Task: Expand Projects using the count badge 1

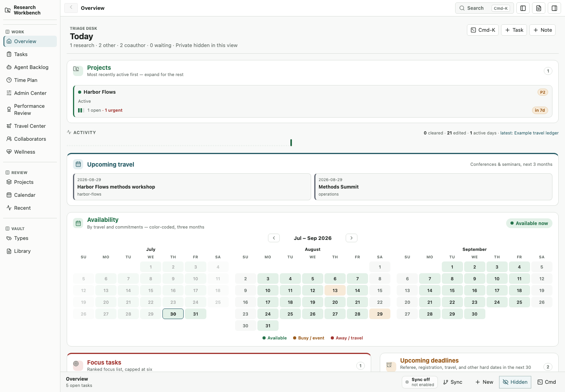Action: (548, 71)
